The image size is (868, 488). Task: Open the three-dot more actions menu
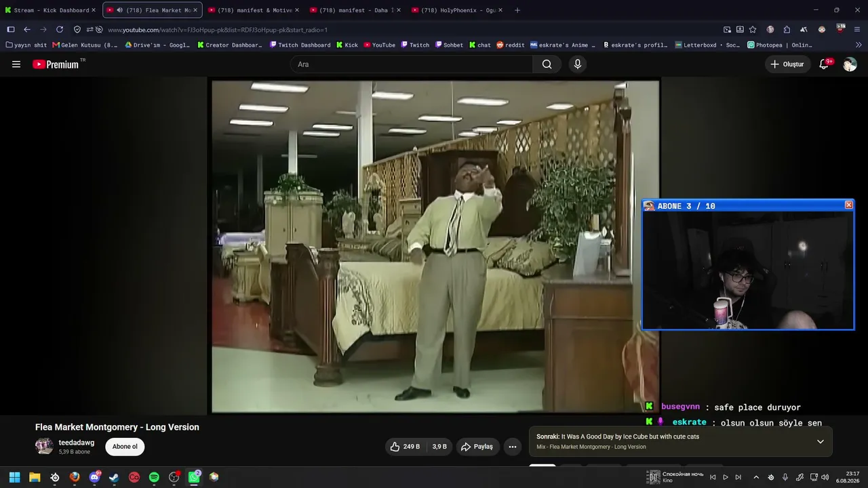[513, 447]
